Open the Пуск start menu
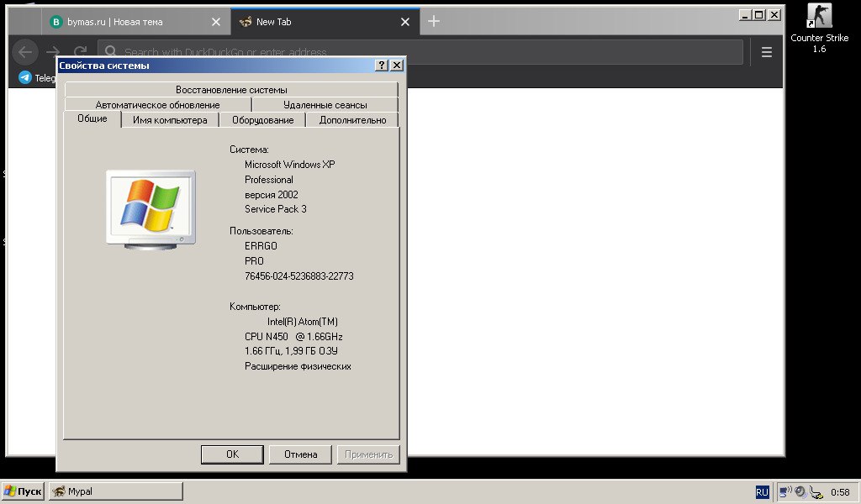Screen dimensions: 861x504 pos(23,491)
